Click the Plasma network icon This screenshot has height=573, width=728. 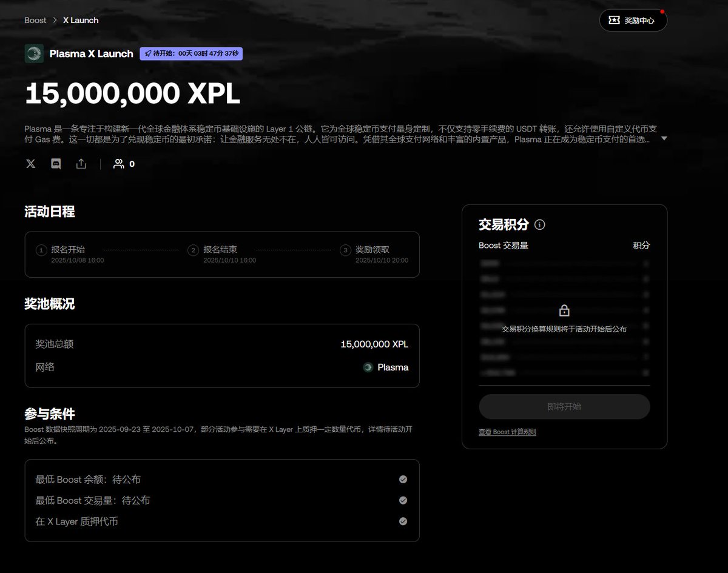[368, 367]
